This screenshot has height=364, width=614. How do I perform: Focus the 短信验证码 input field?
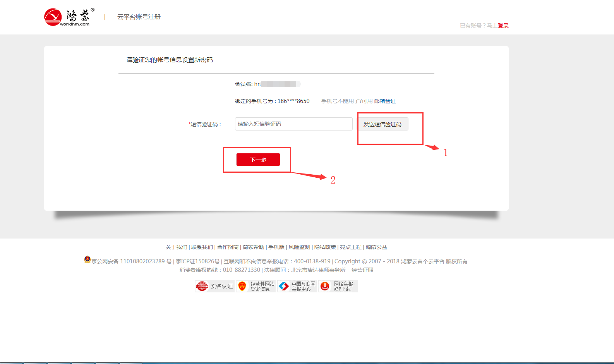point(293,124)
